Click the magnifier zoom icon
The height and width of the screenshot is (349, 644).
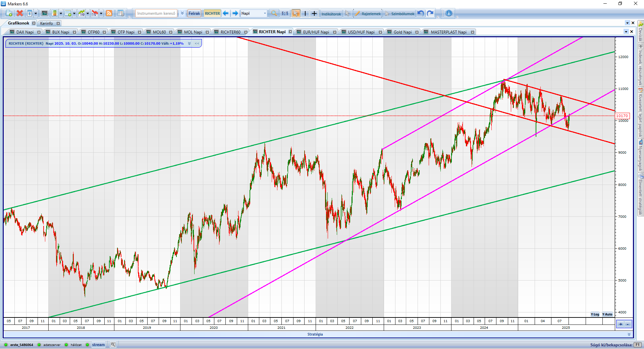[x=274, y=13]
